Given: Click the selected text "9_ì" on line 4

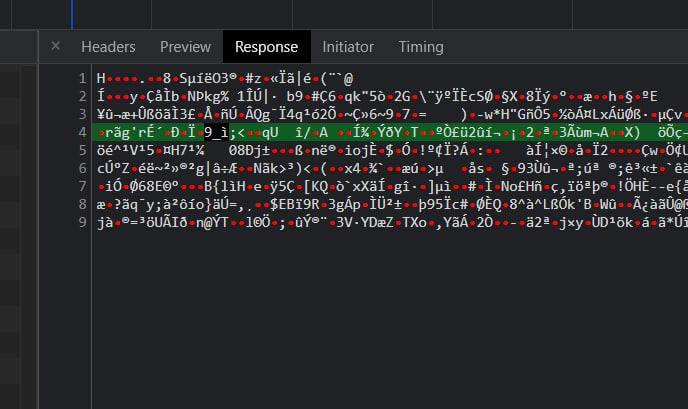Looking at the screenshot, I should point(216,133).
